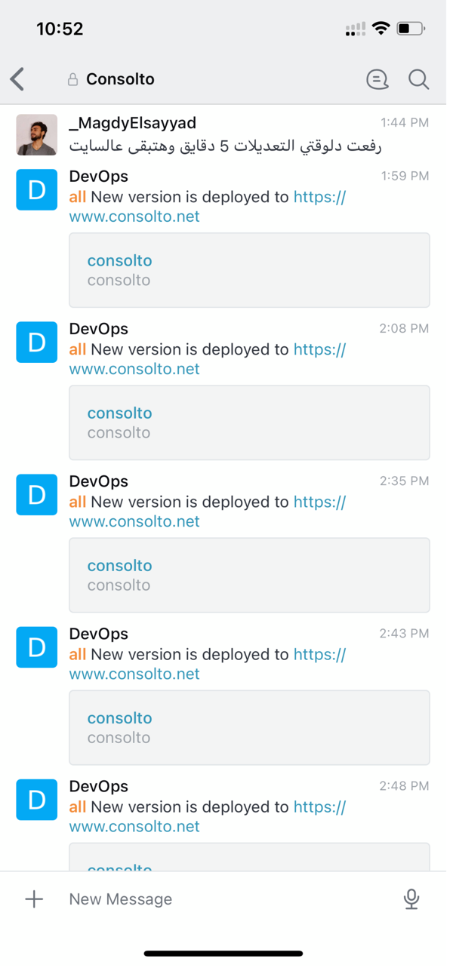The width and height of the screenshot is (453, 980).
Task: Open the Consolto channel title
Action: point(120,79)
